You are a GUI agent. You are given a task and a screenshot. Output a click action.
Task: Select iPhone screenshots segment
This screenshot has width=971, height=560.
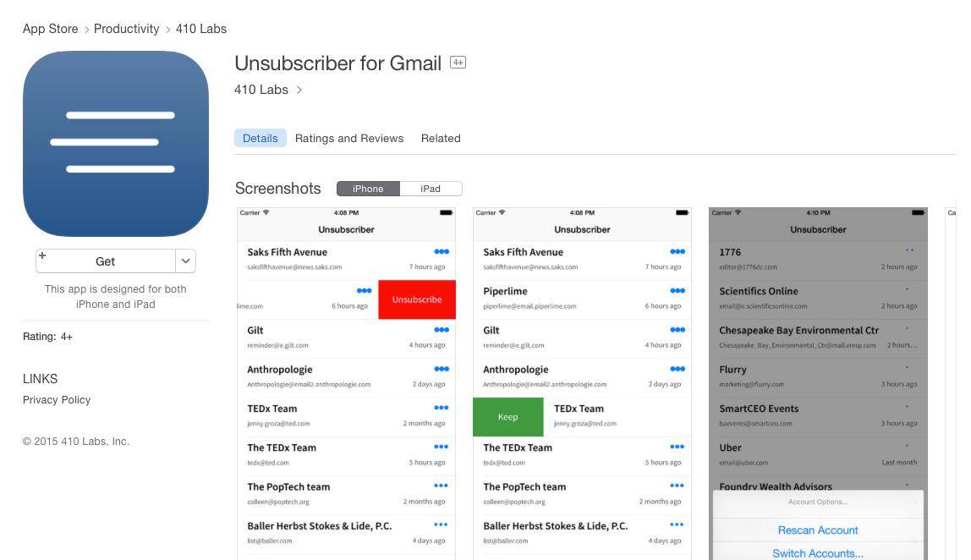pyautogui.click(x=369, y=189)
